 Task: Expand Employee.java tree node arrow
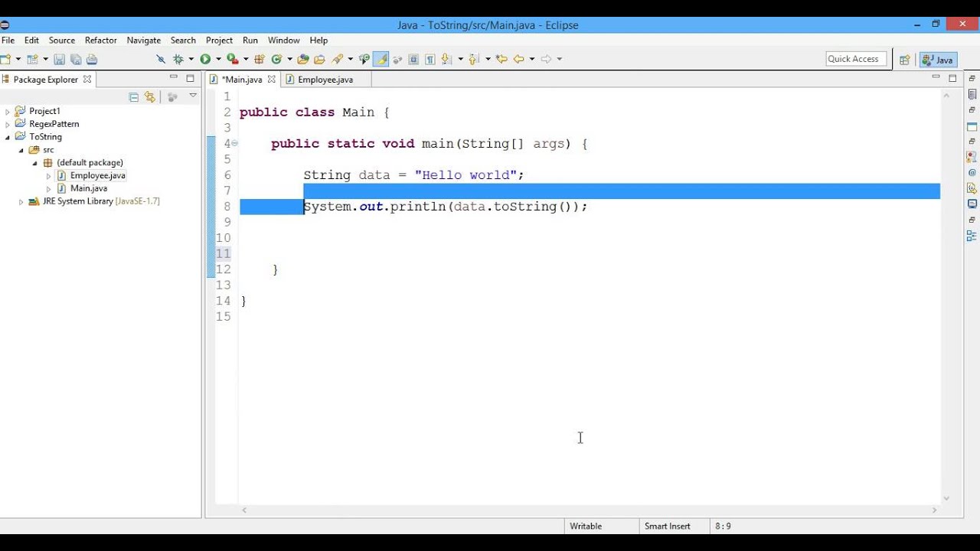tap(48, 176)
